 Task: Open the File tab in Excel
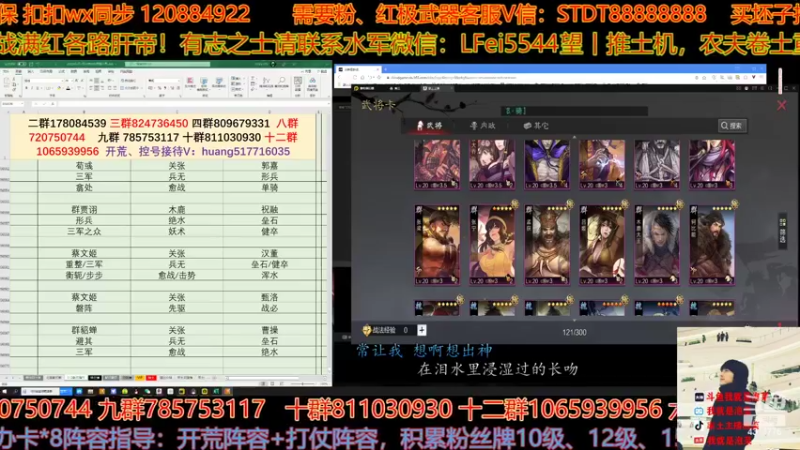(5, 71)
